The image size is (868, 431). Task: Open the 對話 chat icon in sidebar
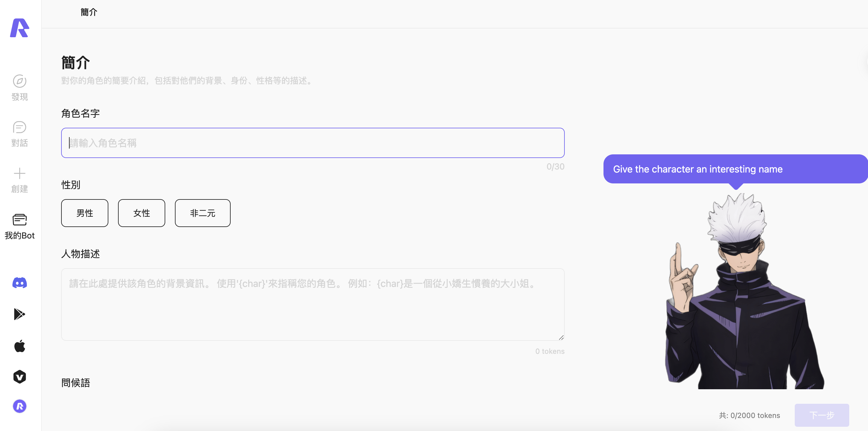click(20, 127)
